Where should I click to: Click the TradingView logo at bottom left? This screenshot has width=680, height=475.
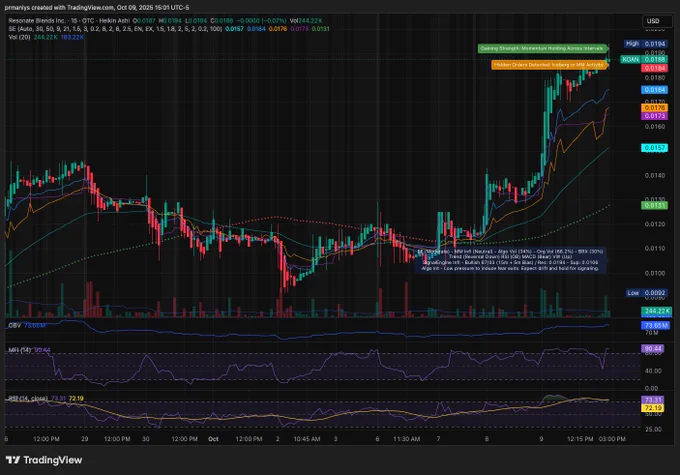(x=44, y=460)
